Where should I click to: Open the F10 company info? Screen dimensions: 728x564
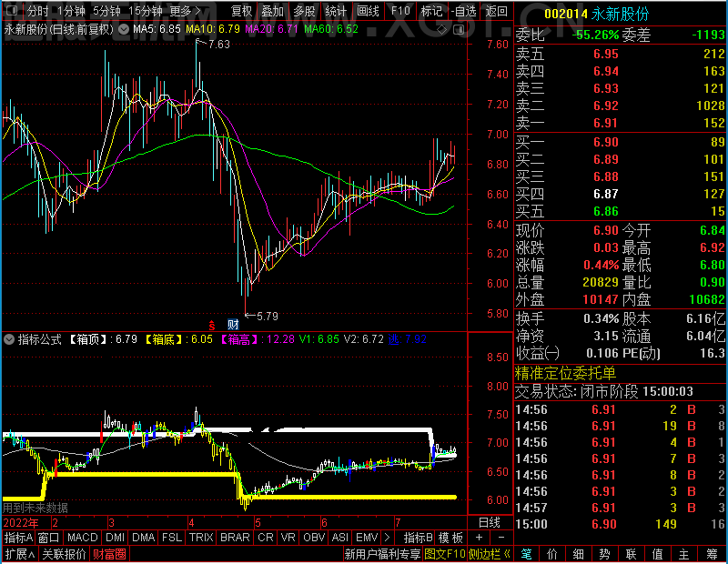coord(400,11)
